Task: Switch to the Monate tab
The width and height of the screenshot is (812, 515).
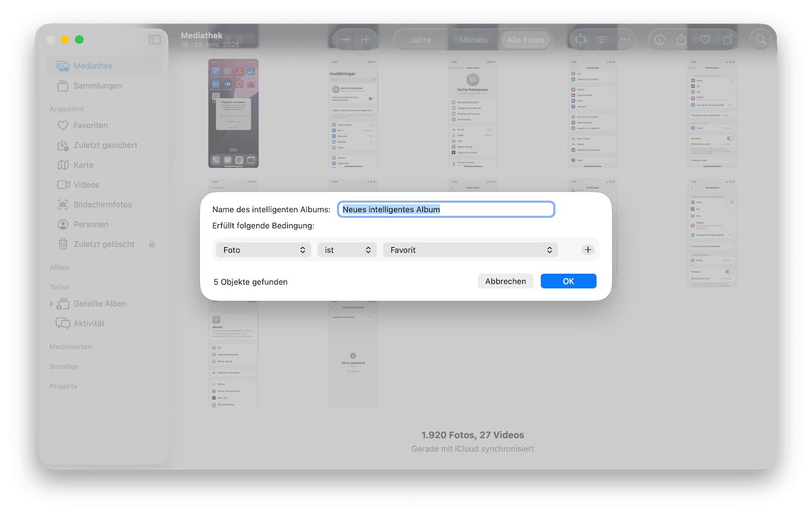Action: coord(473,40)
